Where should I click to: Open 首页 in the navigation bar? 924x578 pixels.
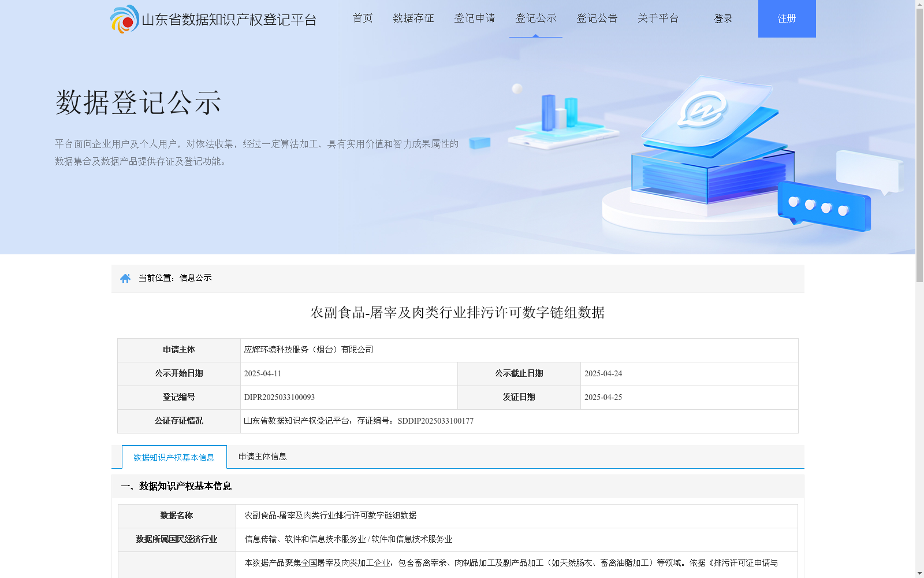point(363,18)
